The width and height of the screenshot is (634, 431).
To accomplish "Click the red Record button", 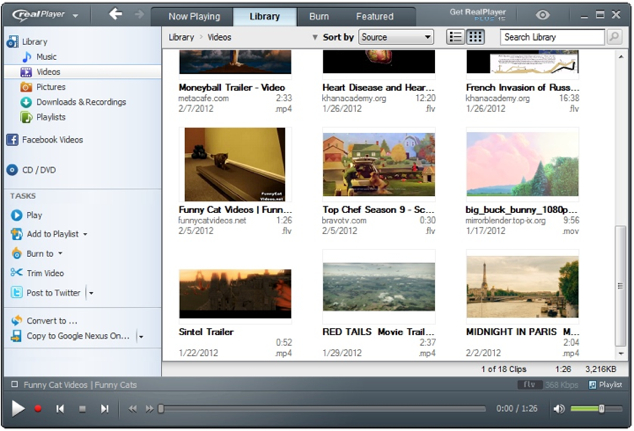I will (x=38, y=409).
